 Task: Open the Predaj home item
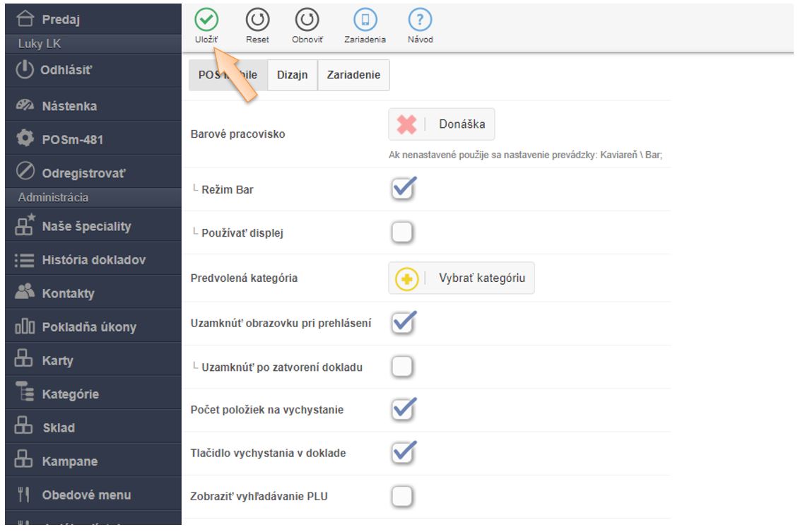click(x=59, y=20)
